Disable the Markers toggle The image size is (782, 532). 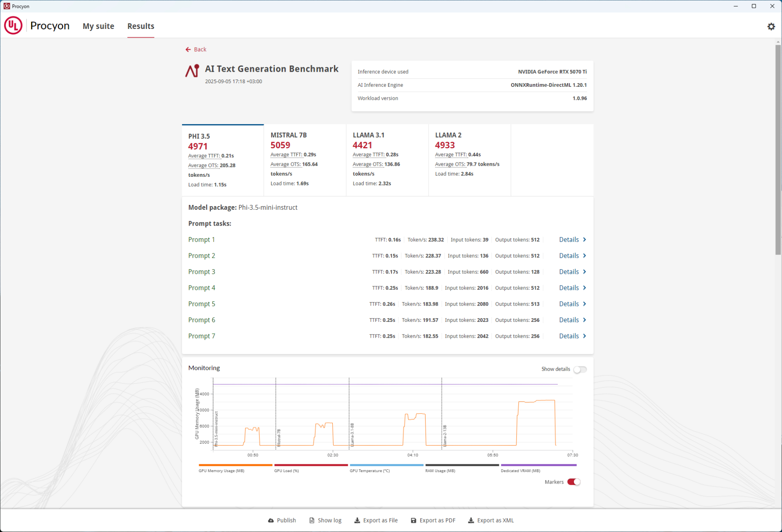[x=574, y=482]
